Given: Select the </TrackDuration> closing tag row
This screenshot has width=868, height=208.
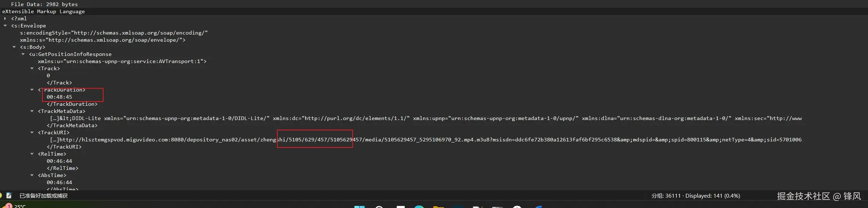Looking at the screenshot, I should click(x=72, y=104).
